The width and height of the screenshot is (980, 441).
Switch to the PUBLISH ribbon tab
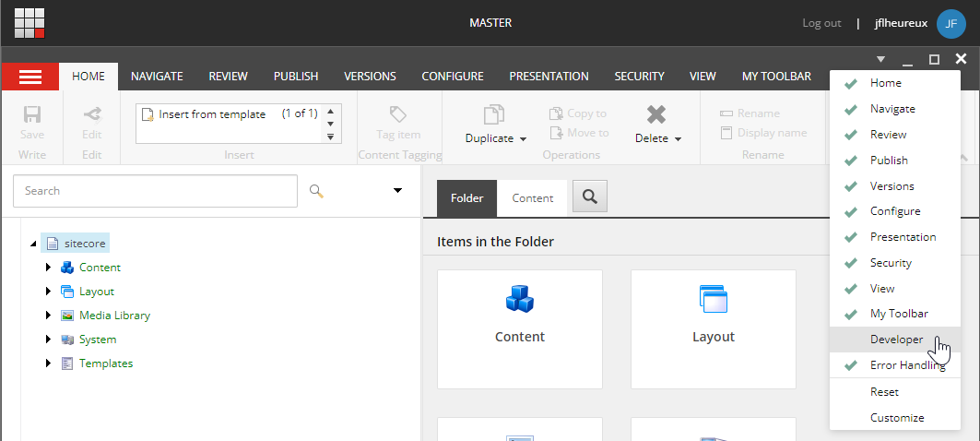pyautogui.click(x=296, y=77)
